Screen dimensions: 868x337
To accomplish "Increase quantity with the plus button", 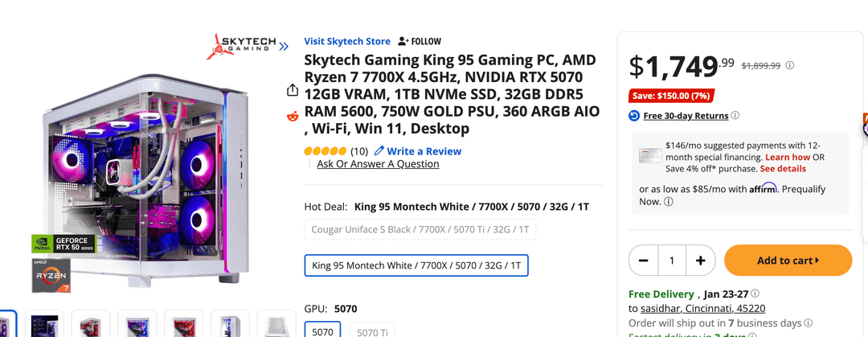I will click(700, 261).
